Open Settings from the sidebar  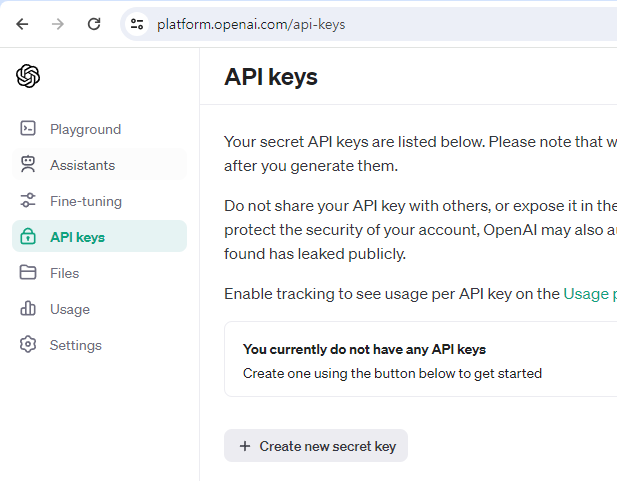tap(76, 345)
